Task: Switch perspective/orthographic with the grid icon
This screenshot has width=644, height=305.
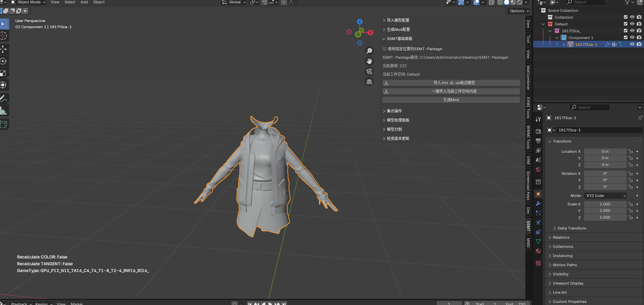Action: pyautogui.click(x=369, y=82)
